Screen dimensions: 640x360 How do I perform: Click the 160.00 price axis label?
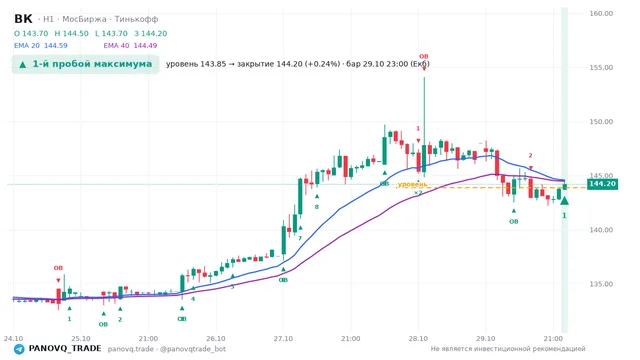[601, 13]
